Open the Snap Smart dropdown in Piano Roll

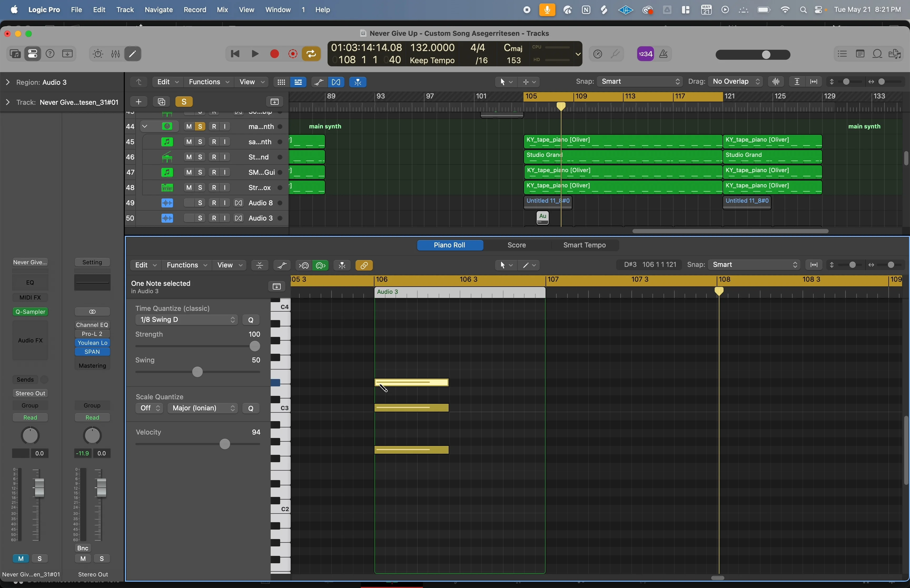point(752,265)
